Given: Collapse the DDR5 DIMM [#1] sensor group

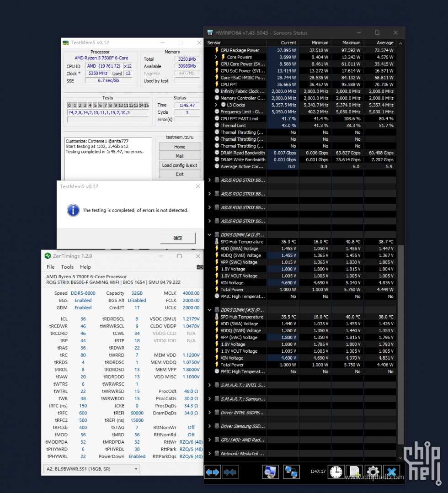Looking at the screenshot, I should pos(209,234).
